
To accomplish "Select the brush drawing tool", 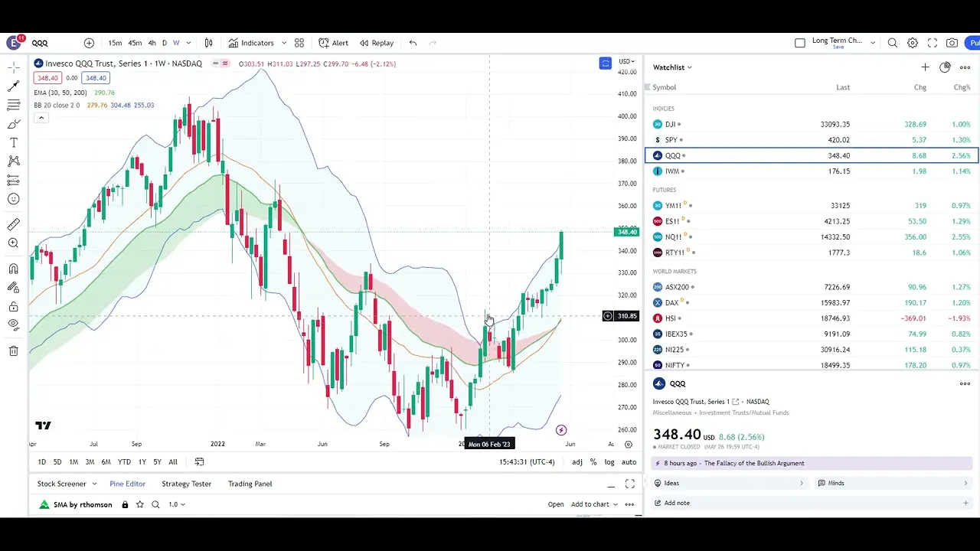I will tap(13, 124).
